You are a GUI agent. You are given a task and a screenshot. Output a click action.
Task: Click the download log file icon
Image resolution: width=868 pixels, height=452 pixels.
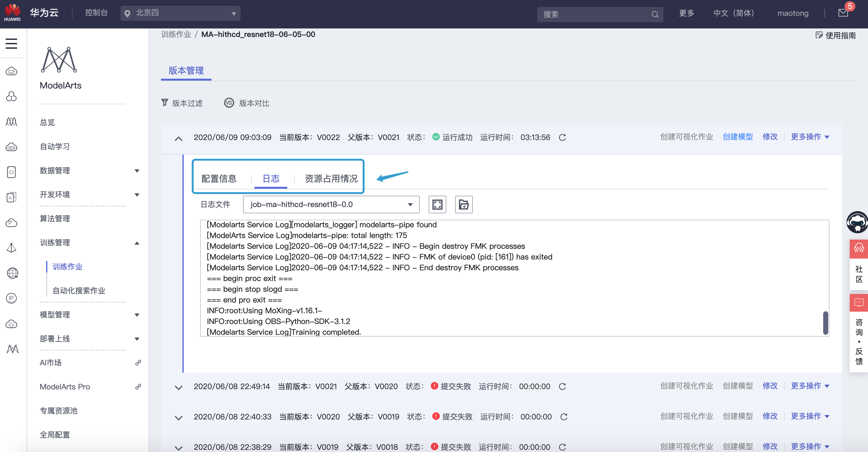point(464,205)
